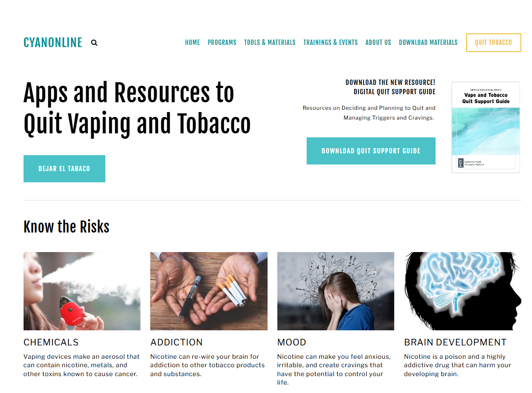Viewport: 532px width, 393px height.
Task: Click the Brain Development silhouette image
Action: 463,291
